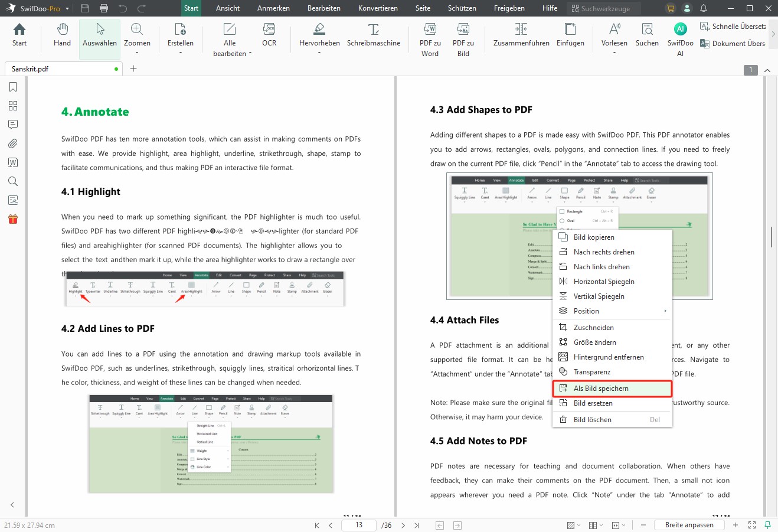The width and height of the screenshot is (778, 532).
Task: Collapse the left sidebar arrow
Action: tap(12, 505)
